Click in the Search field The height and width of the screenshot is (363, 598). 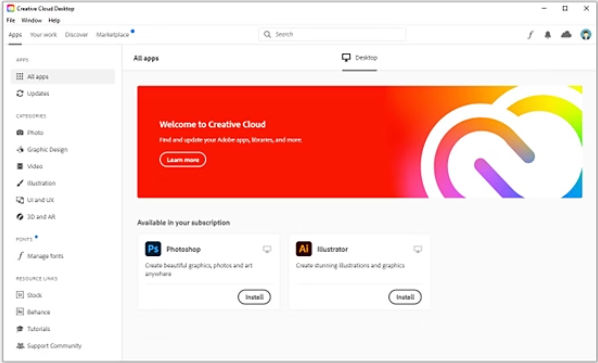332,34
